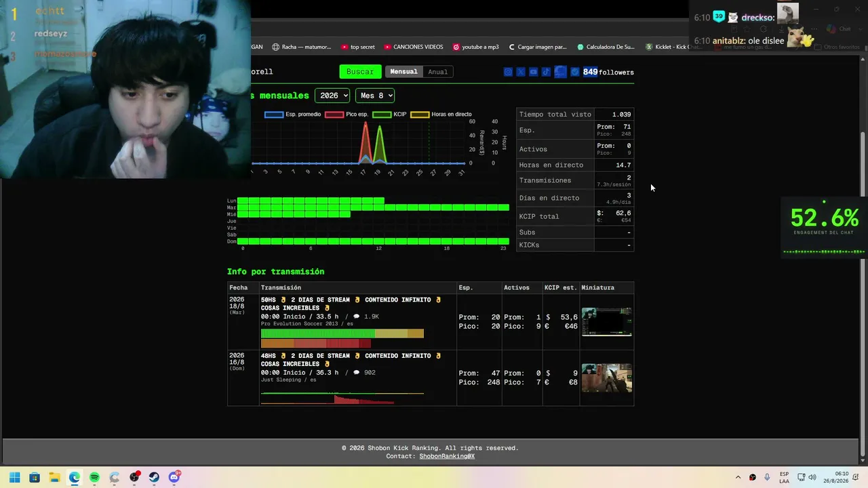The height and width of the screenshot is (488, 868).
Task: Toggle the Pico esp. legend series
Action: pyautogui.click(x=347, y=115)
